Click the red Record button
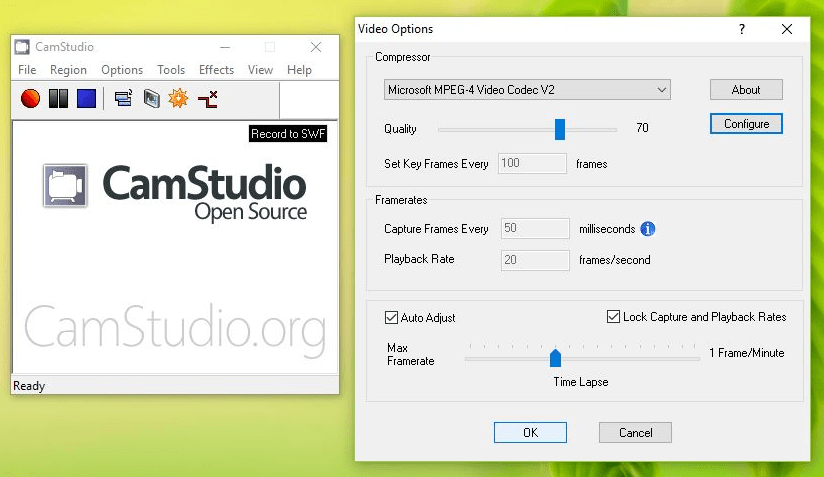Image resolution: width=824 pixels, height=477 pixels. [x=30, y=99]
